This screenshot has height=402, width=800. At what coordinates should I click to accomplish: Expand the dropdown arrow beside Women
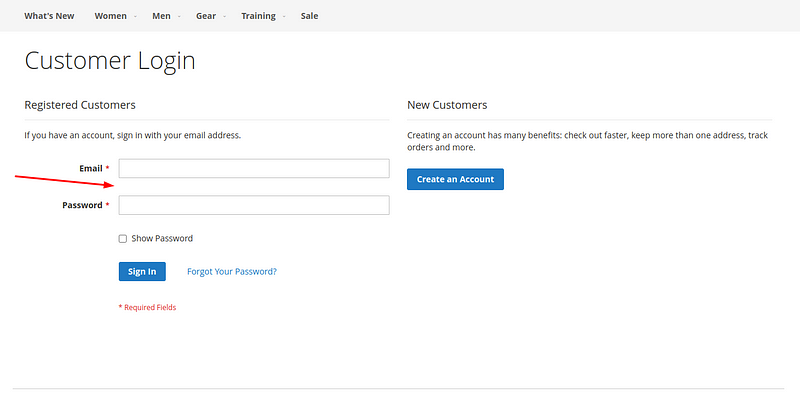pyautogui.click(x=136, y=16)
